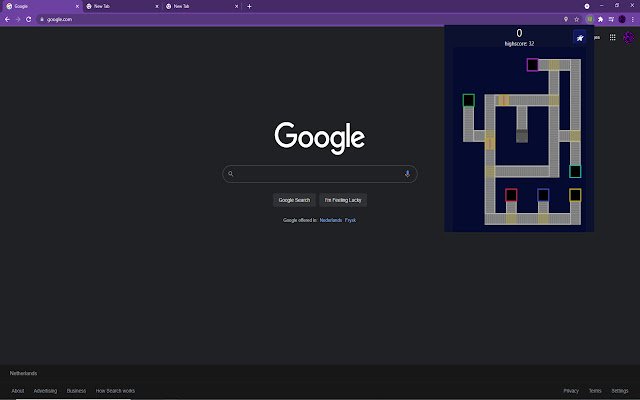Click the browser back arrow

(7, 19)
